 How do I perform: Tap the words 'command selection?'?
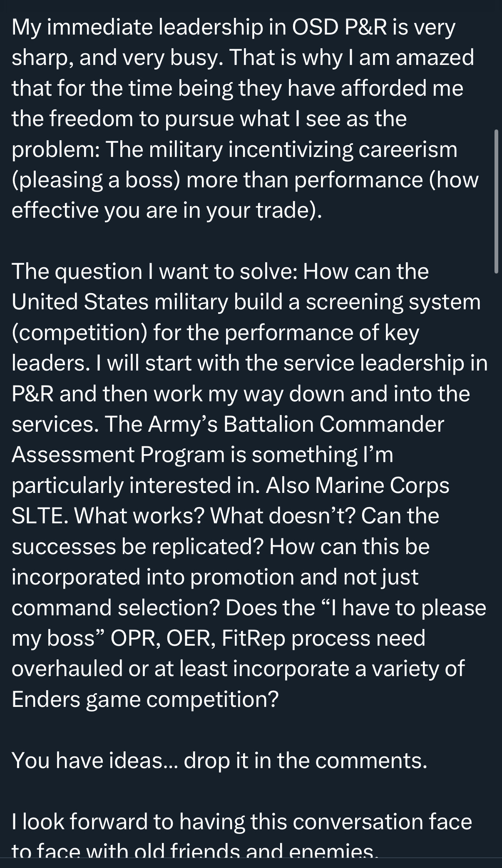pyautogui.click(x=116, y=608)
